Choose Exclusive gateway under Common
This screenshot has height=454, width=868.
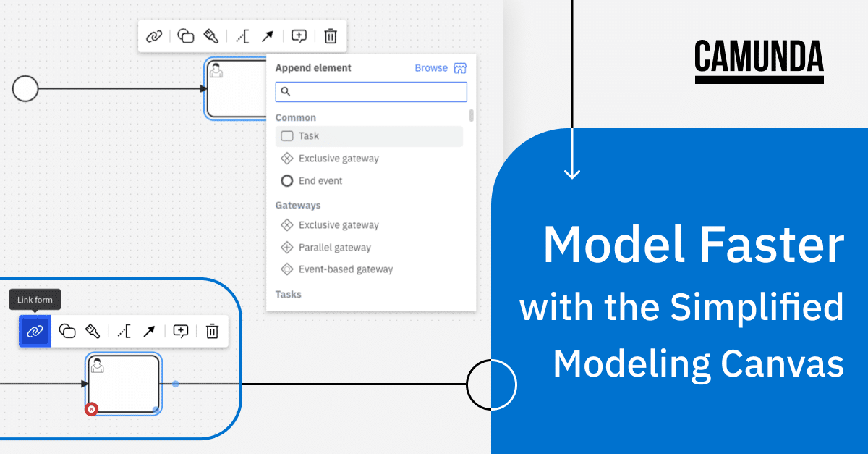coord(369,159)
